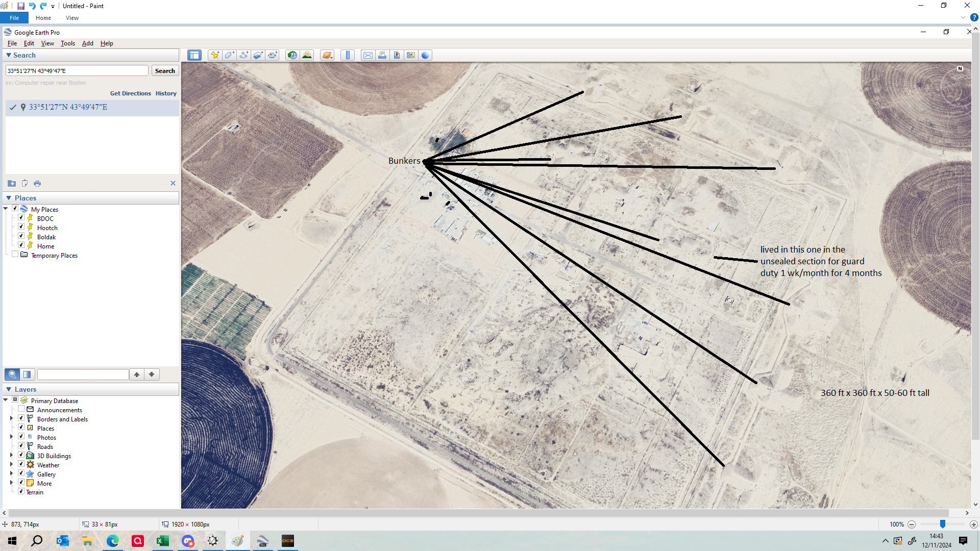Image resolution: width=980 pixels, height=551 pixels.
Task: Collapse the Search panel triangle
Action: [9, 55]
